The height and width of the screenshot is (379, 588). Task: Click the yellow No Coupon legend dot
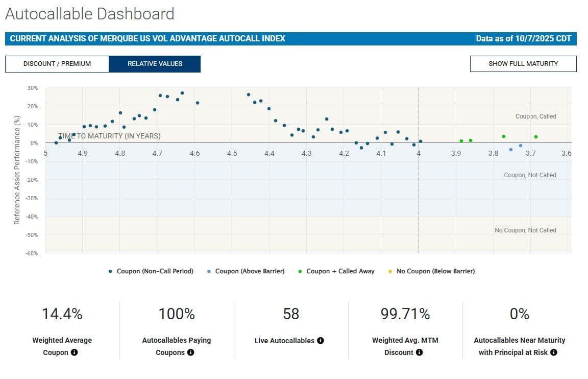[390, 271]
